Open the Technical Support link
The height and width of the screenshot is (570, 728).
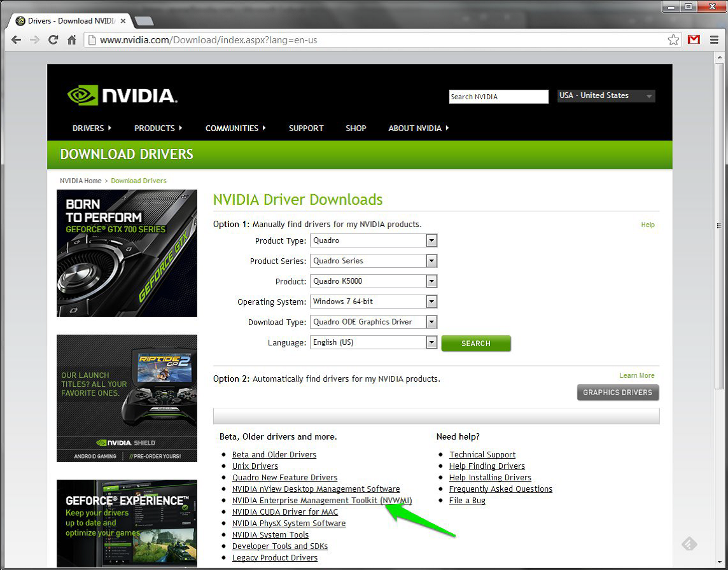point(482,454)
